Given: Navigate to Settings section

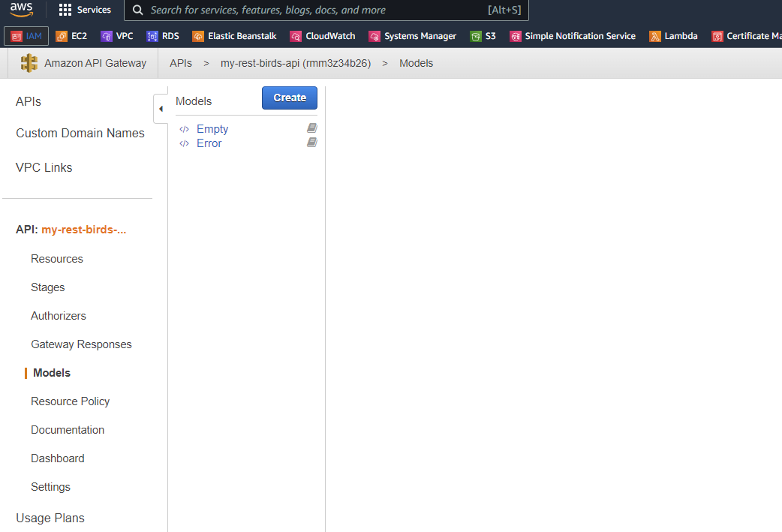Looking at the screenshot, I should [x=51, y=487].
